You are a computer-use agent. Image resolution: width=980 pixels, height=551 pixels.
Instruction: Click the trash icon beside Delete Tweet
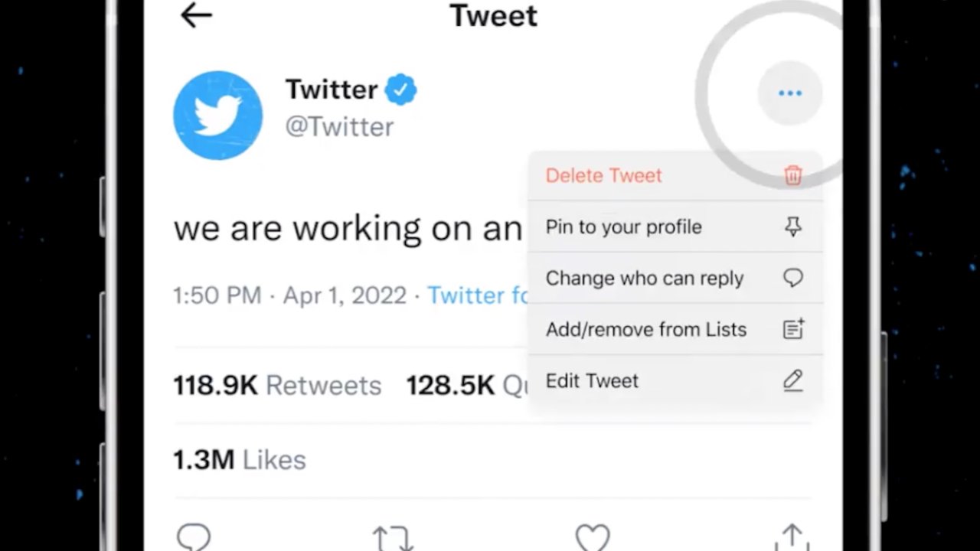pos(792,175)
